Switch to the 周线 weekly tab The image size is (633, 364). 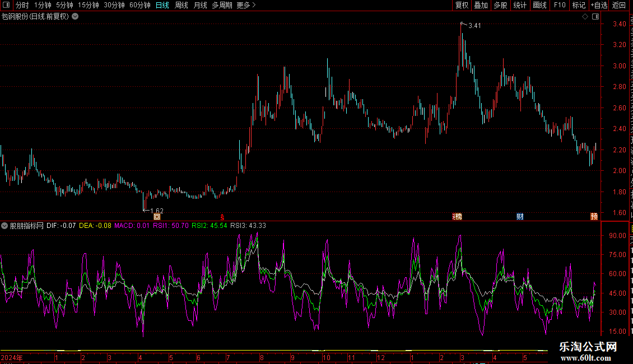(181, 5)
